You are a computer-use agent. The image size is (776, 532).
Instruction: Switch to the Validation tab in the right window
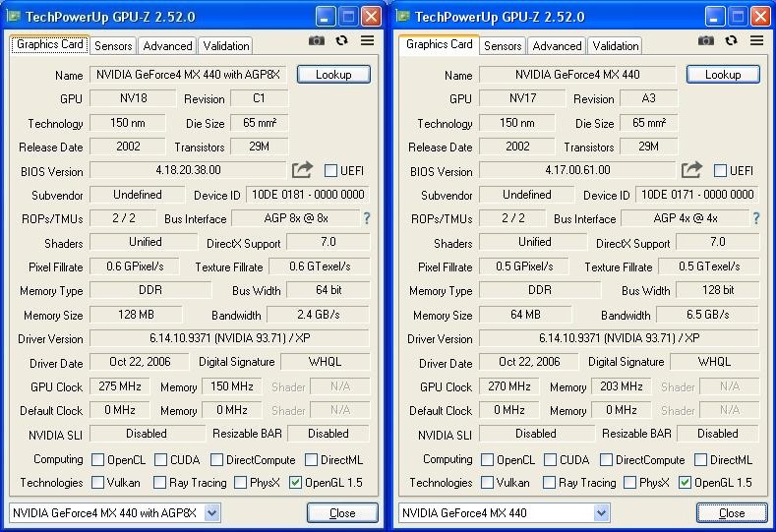point(616,45)
